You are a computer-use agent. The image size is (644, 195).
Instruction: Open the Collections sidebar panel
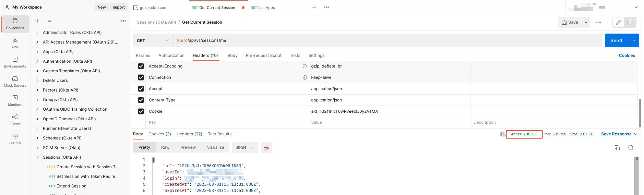click(15, 24)
